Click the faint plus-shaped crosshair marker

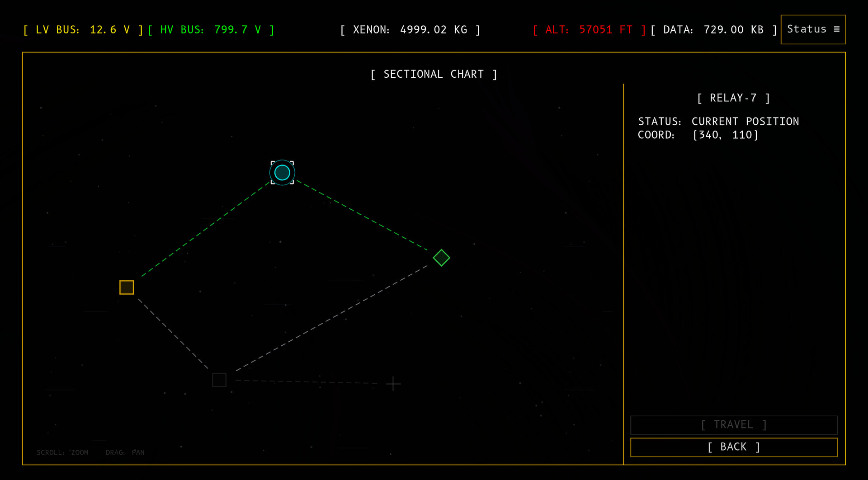coord(393,384)
